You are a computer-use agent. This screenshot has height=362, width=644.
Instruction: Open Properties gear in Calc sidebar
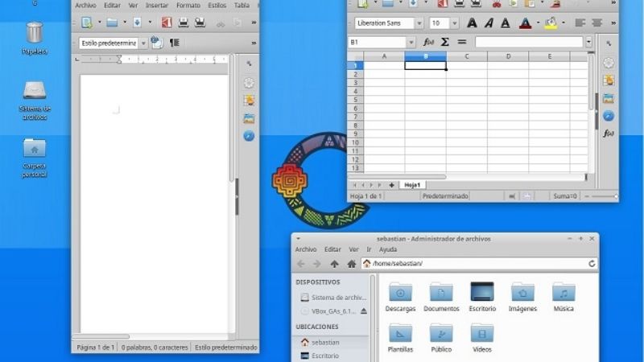point(609,63)
